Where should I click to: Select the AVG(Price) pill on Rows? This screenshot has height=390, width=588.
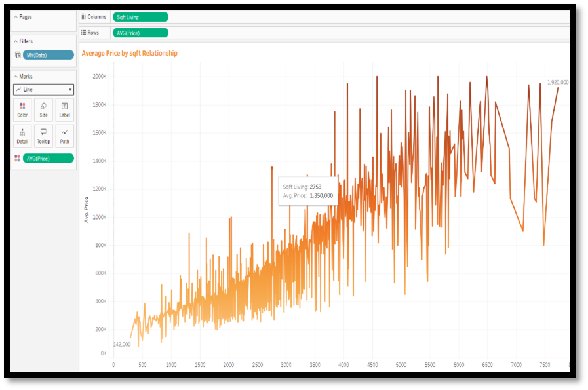coord(140,33)
